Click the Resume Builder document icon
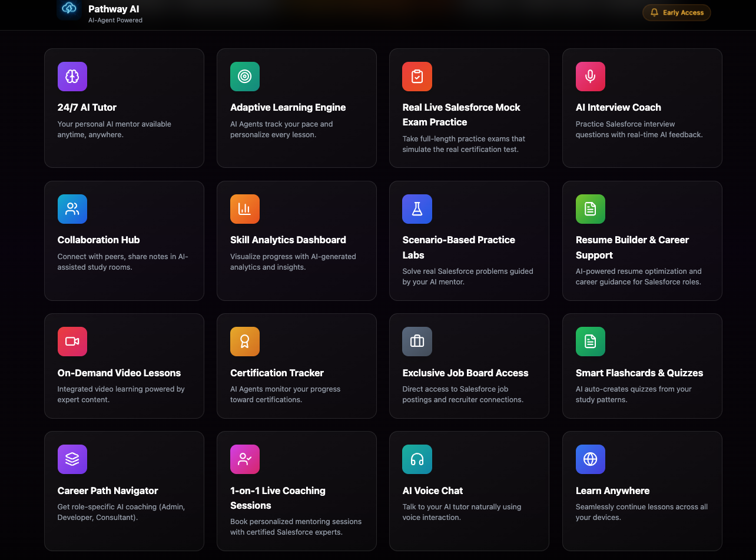This screenshot has height=560, width=756. pyautogui.click(x=590, y=208)
